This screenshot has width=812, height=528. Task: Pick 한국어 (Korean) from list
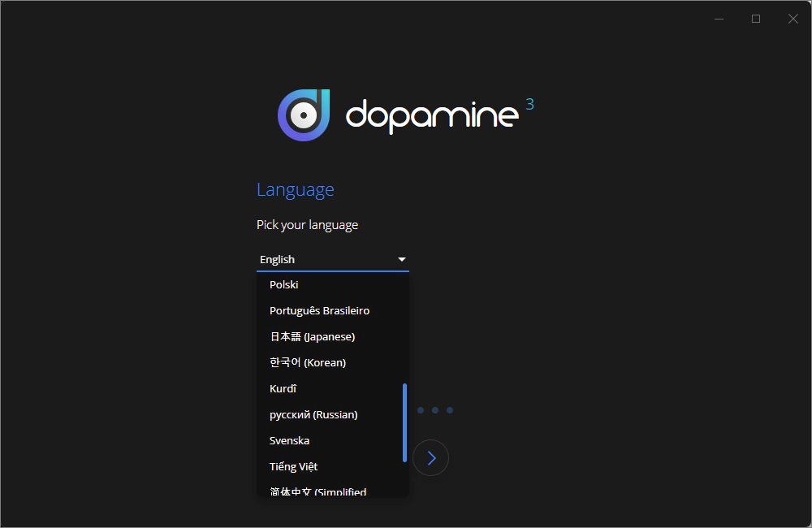coord(332,362)
